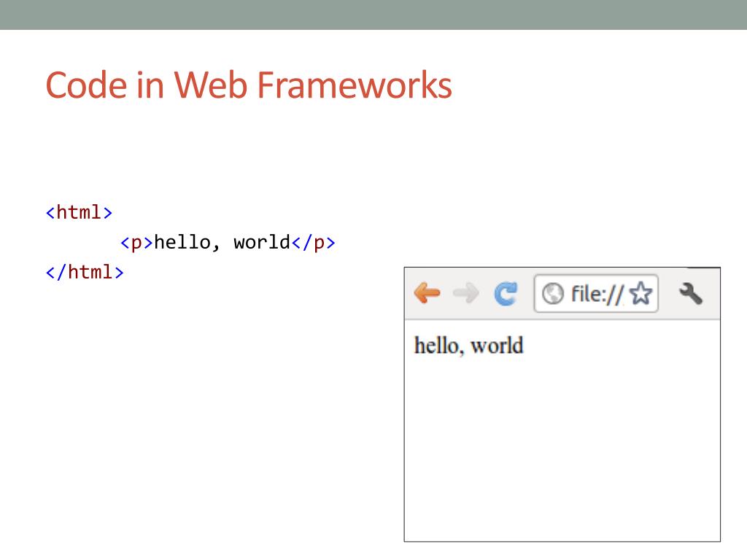Click the globe icon in the address bar

[x=553, y=293]
